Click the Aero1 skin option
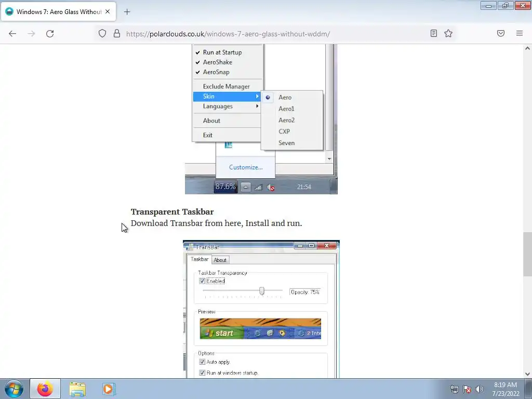 click(x=286, y=109)
